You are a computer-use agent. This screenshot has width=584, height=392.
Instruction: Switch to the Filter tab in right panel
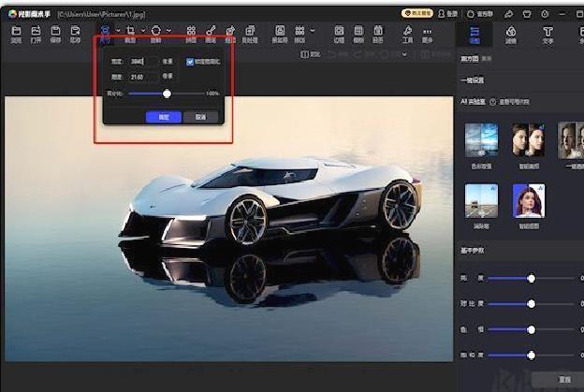511,35
